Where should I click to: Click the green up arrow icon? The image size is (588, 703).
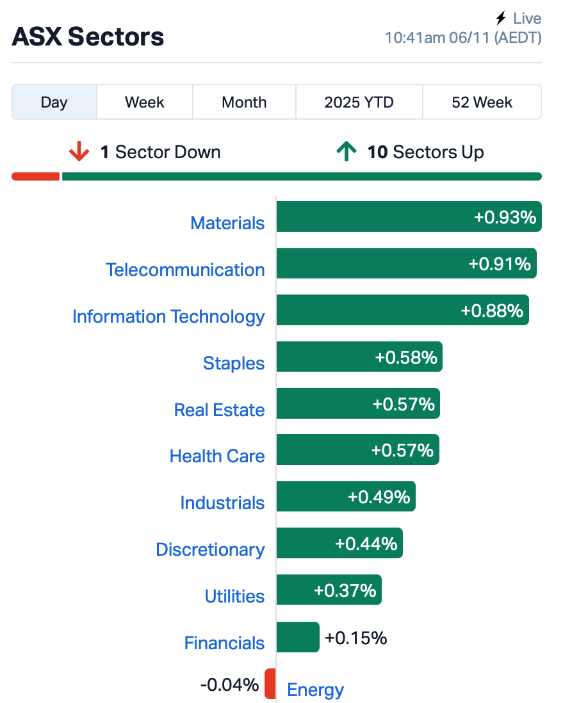(346, 152)
